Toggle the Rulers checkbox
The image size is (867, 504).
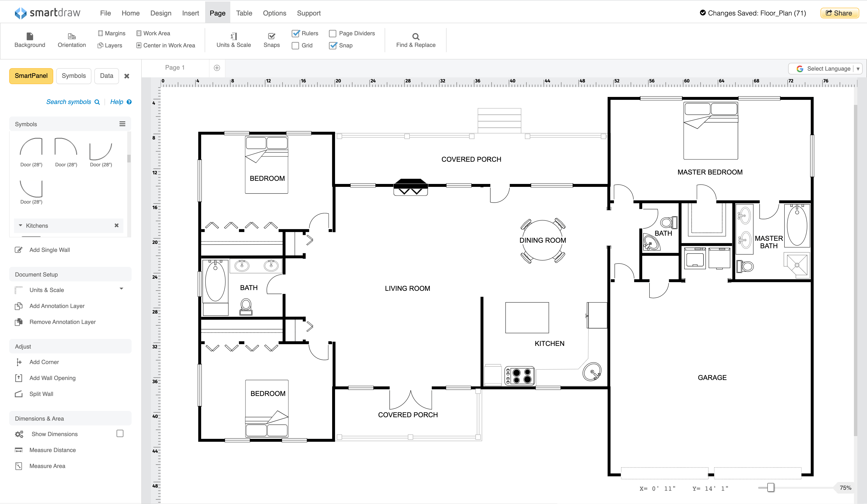[297, 33]
